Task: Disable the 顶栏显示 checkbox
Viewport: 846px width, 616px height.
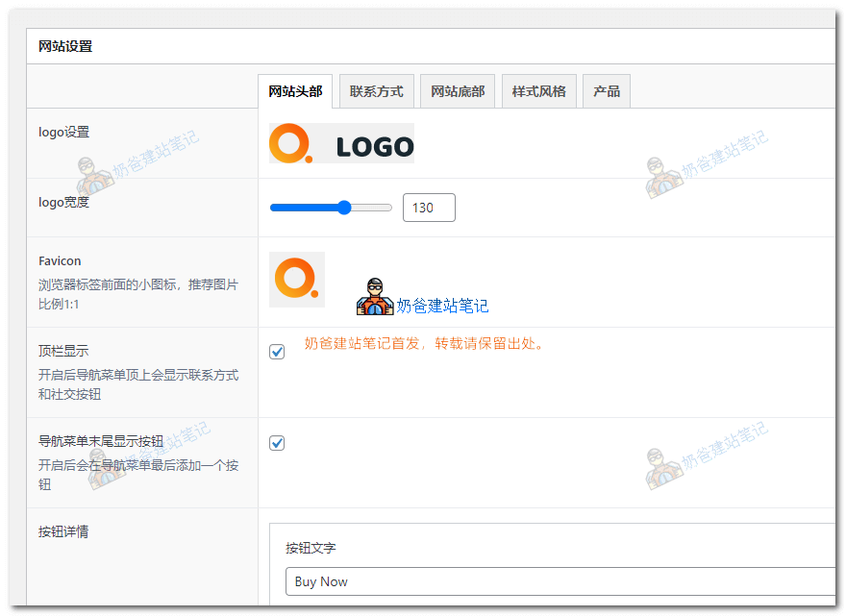Action: tap(277, 352)
